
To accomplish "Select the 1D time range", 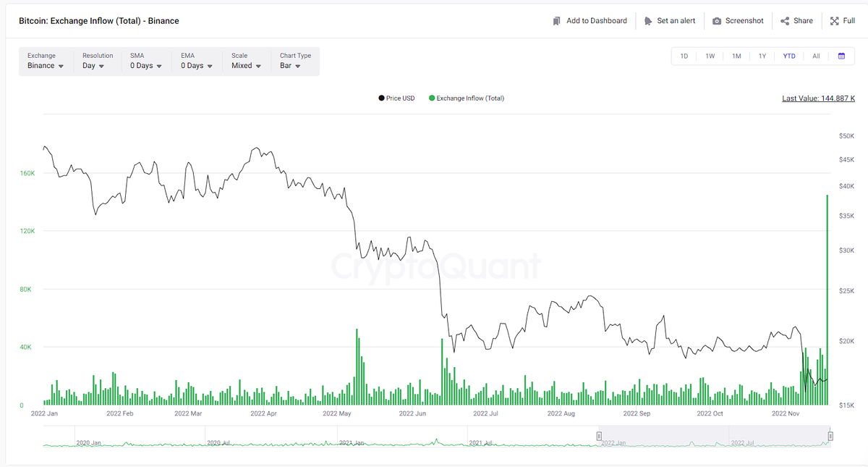I will (x=684, y=56).
